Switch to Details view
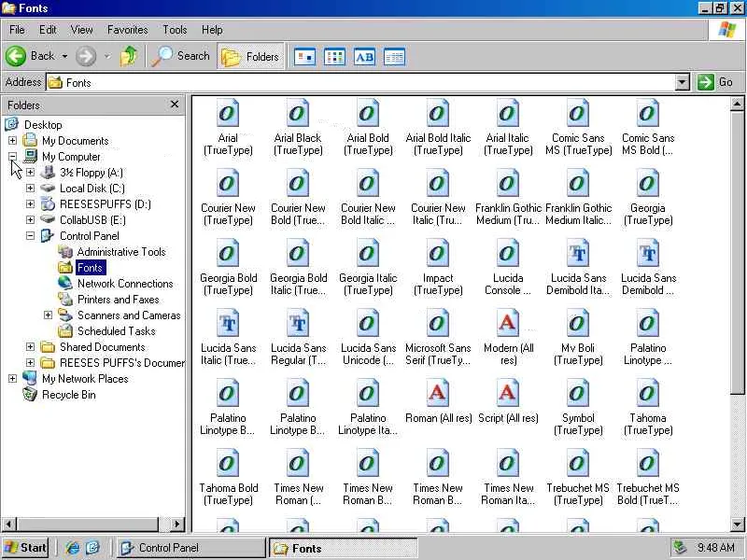 [394, 57]
